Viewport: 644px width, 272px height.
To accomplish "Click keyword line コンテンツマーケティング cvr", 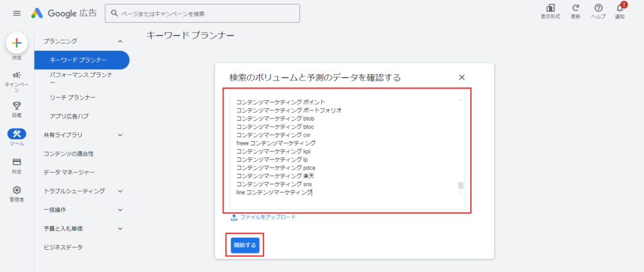I will tap(274, 135).
